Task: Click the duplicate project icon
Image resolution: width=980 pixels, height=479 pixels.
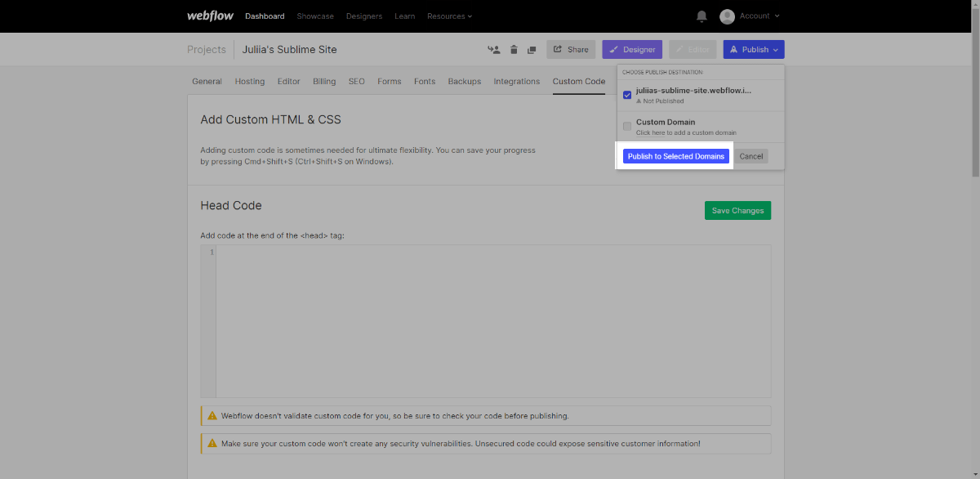Action: tap(532, 50)
